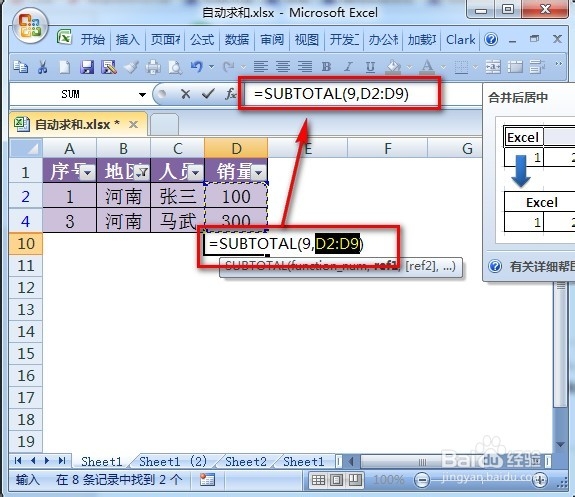Open the 插入 ribbon tab

[128, 40]
